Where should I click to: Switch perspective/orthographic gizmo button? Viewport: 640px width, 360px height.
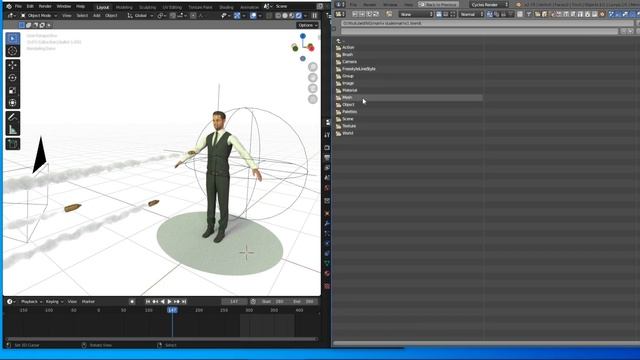[x=313, y=99]
